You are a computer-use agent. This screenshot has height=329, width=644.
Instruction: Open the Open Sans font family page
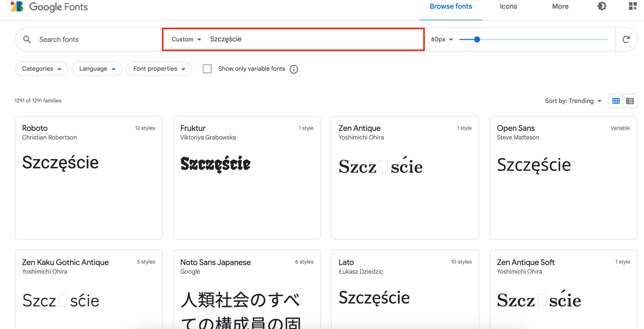coord(516,128)
